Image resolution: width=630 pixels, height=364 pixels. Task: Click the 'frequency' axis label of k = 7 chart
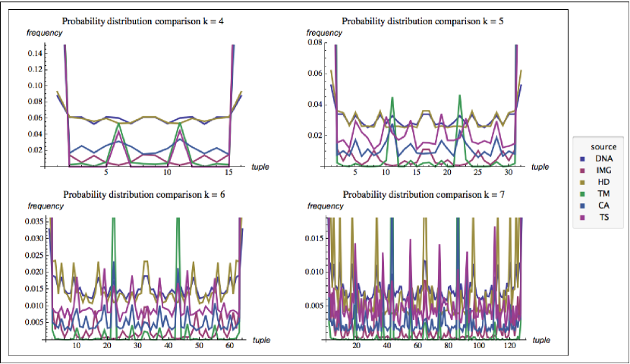tap(326, 206)
